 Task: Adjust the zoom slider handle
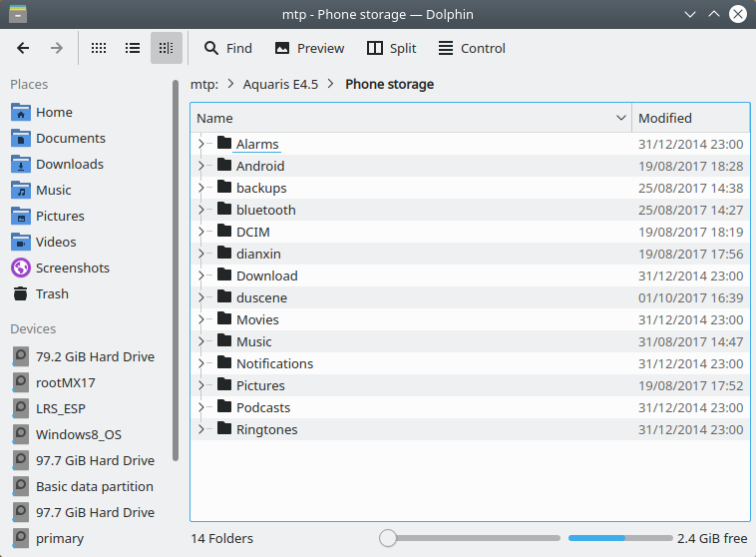[x=388, y=538]
